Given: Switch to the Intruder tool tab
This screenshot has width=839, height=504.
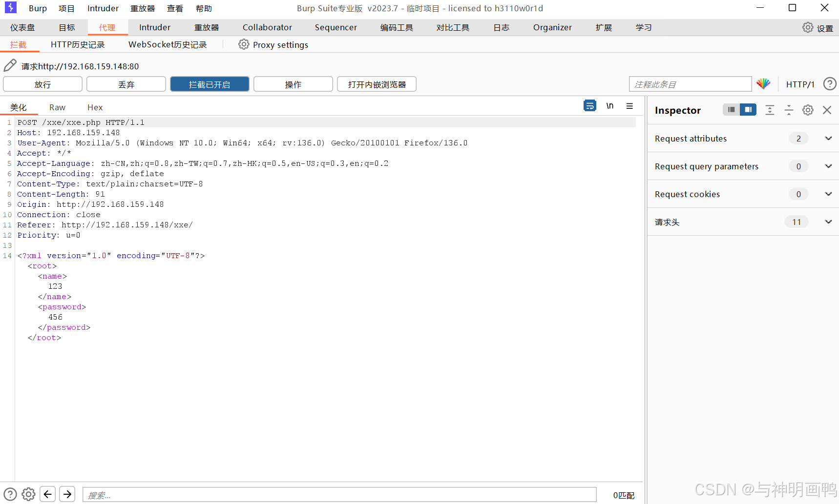Looking at the screenshot, I should click(x=155, y=27).
